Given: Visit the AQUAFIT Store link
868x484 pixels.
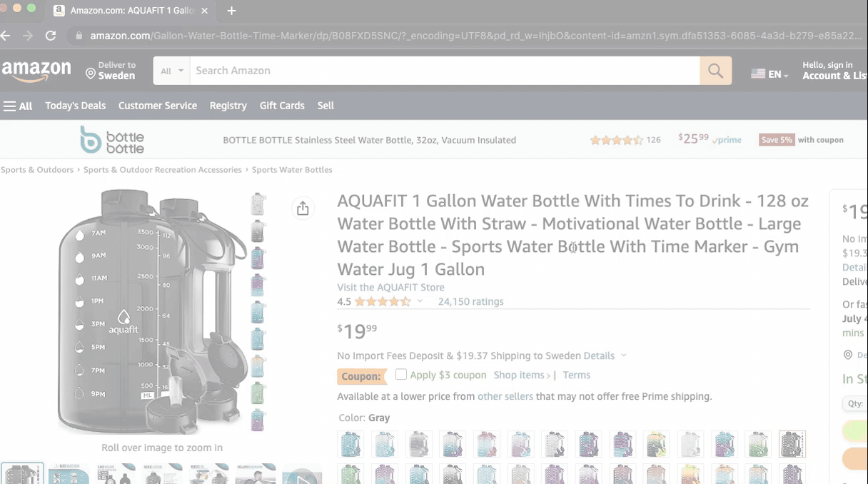Looking at the screenshot, I should point(390,287).
